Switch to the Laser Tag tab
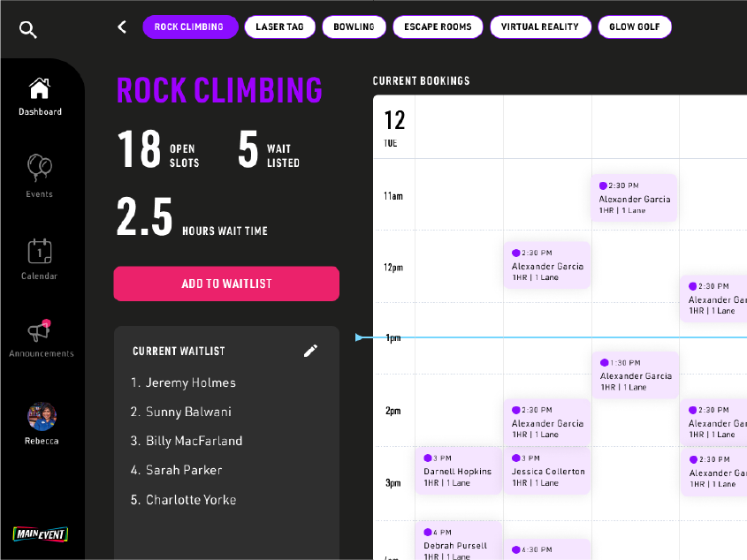 279,27
